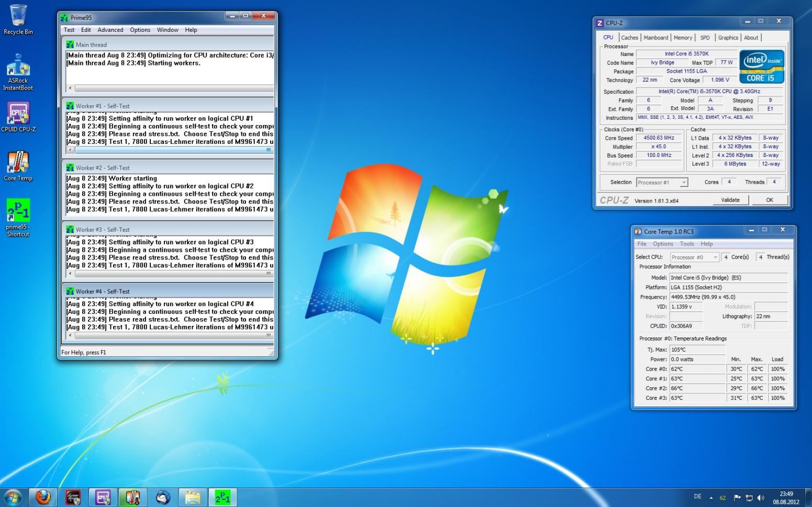
Task: Switch to Core Temp taskbar icon
Action: [132, 497]
